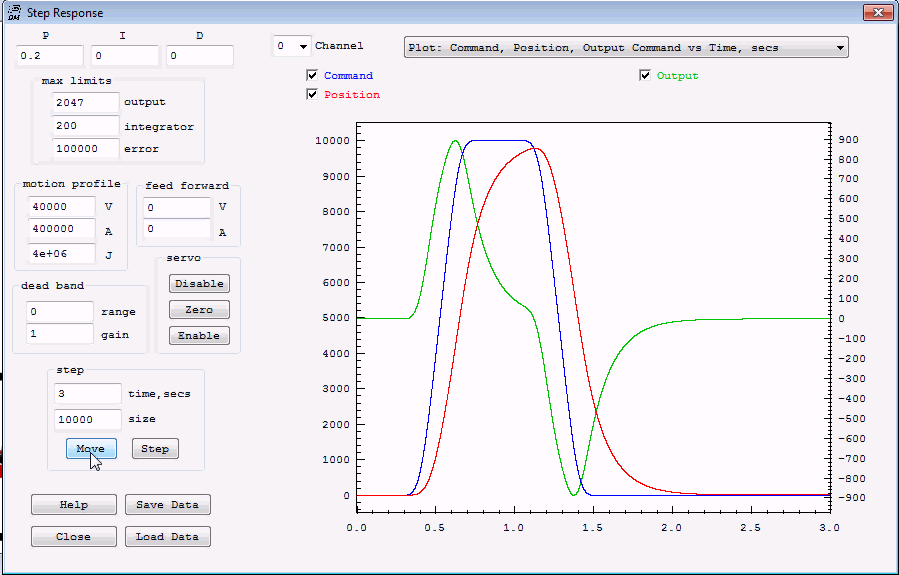Viewport: 899px width, 575px height.
Task: Uncheck the Command plot checkbox
Action: pyautogui.click(x=312, y=75)
